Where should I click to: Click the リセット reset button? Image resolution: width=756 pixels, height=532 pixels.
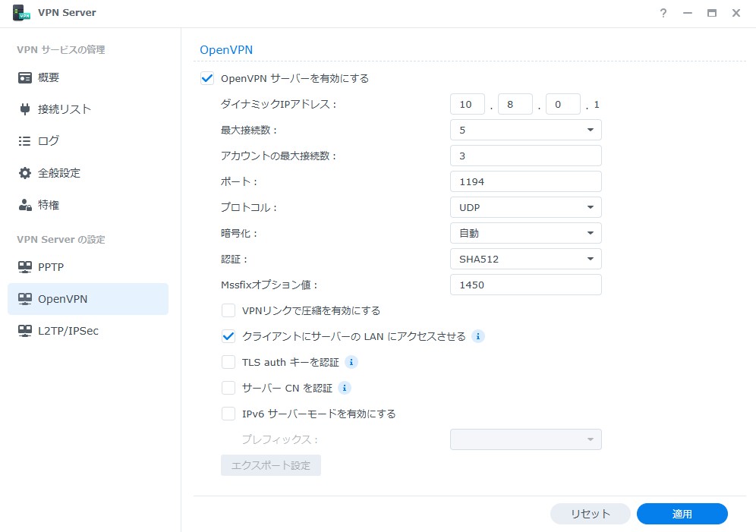coord(590,514)
